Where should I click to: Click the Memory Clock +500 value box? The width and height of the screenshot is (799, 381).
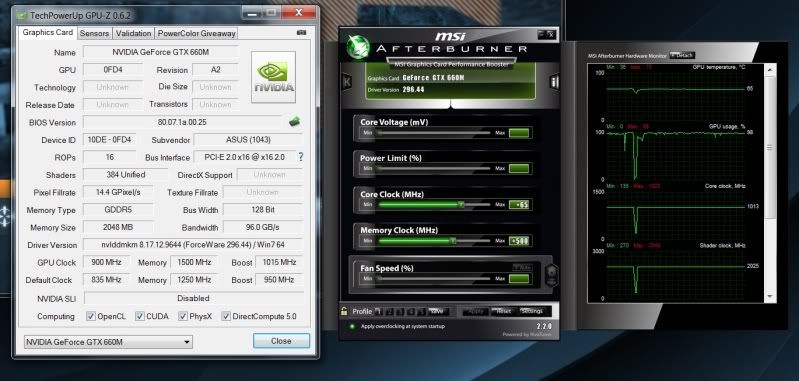pos(520,240)
